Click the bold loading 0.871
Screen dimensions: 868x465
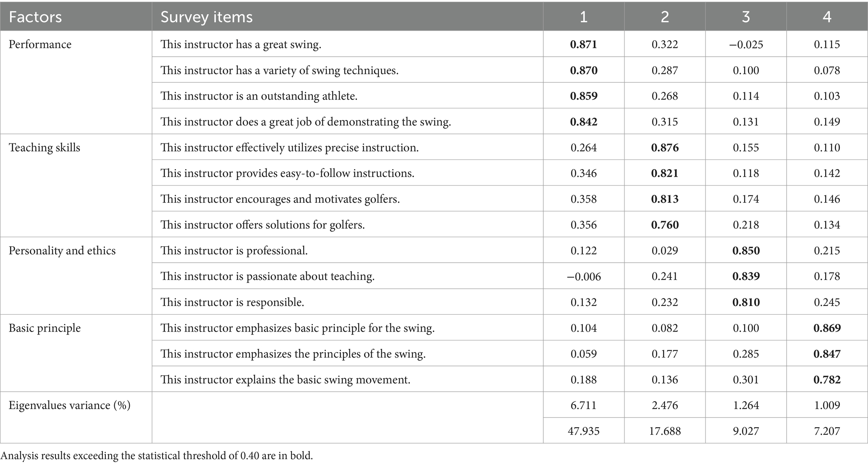click(583, 44)
